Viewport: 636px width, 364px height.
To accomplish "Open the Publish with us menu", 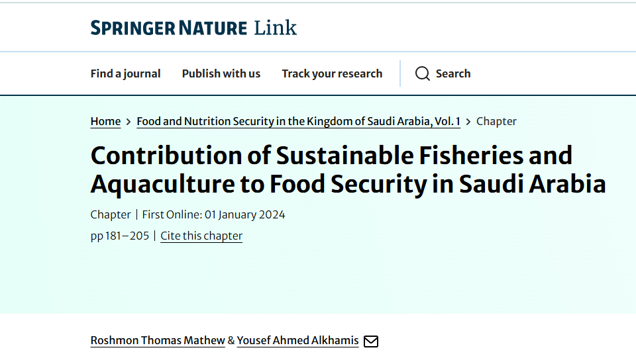I will click(221, 73).
